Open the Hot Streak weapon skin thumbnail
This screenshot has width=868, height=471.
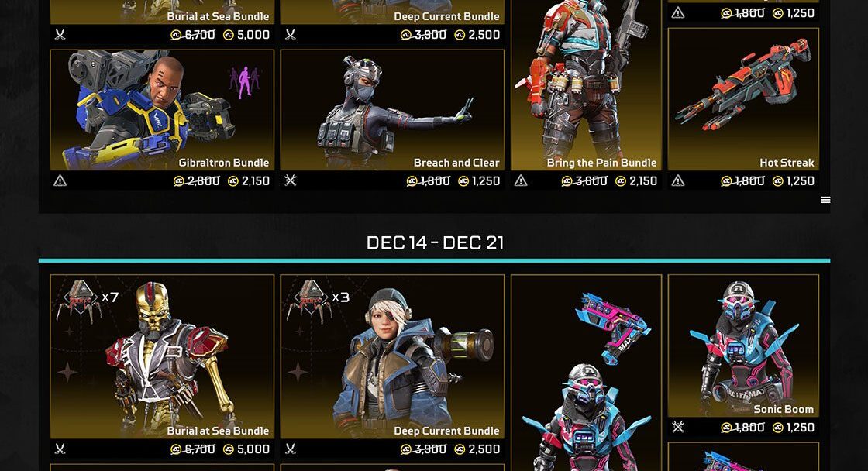click(743, 99)
